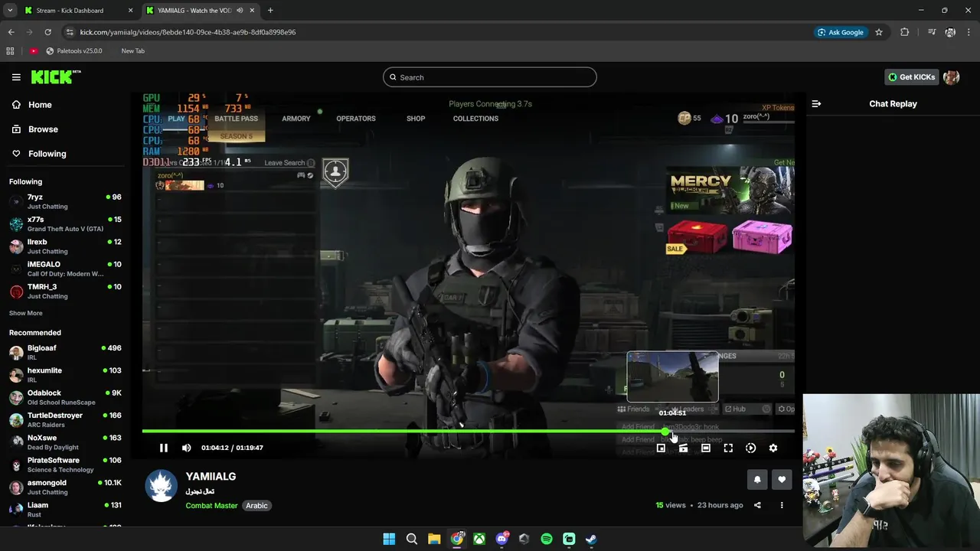
Task: Mute the audio playing tab
Action: coord(240,11)
